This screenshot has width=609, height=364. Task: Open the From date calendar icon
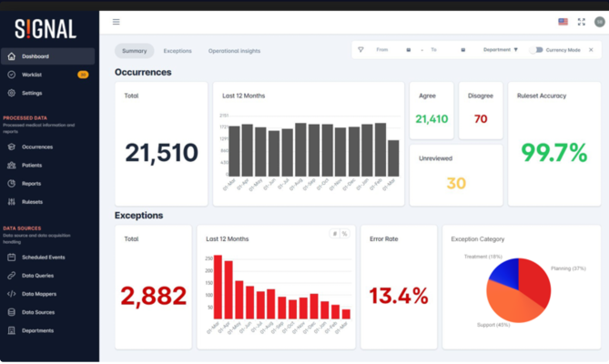pyautogui.click(x=409, y=50)
